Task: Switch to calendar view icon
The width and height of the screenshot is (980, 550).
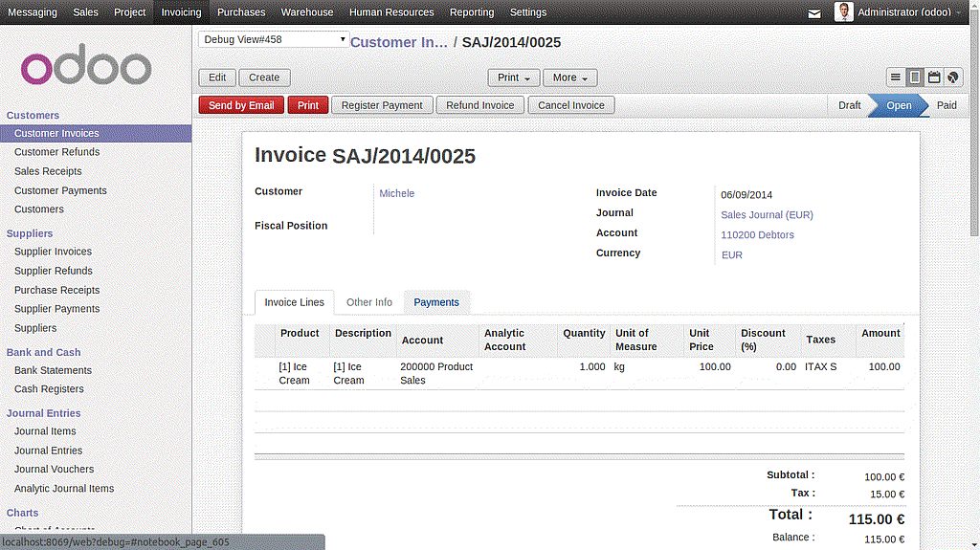Action: click(934, 77)
